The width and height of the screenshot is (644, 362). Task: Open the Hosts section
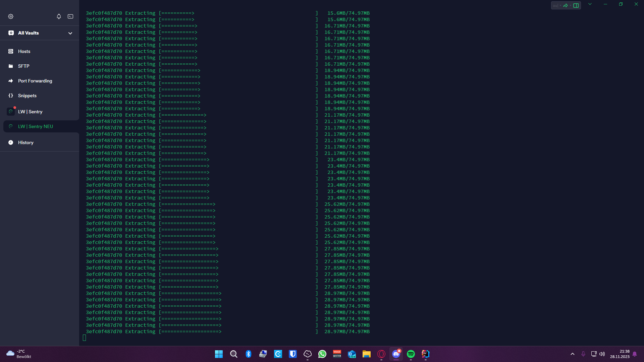[24, 51]
